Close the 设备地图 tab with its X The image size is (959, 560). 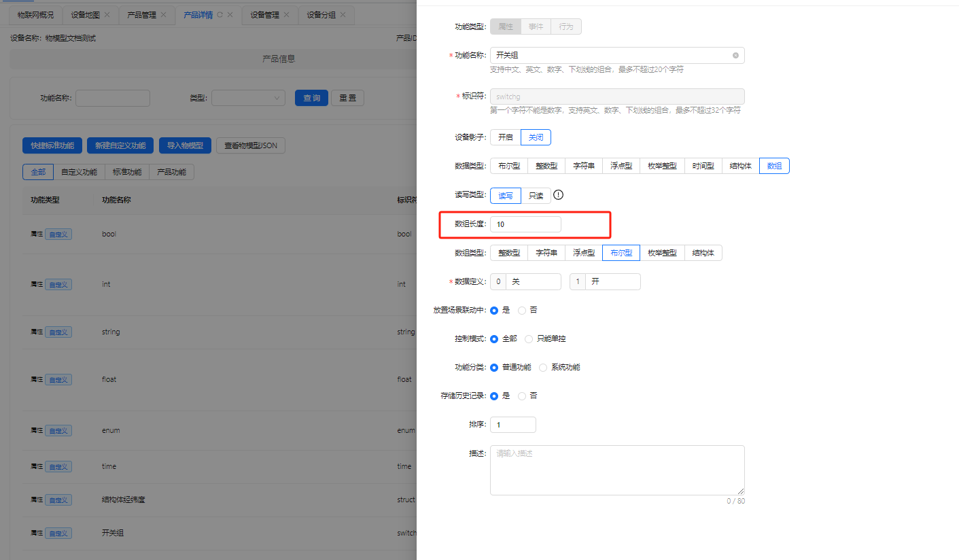tap(107, 15)
